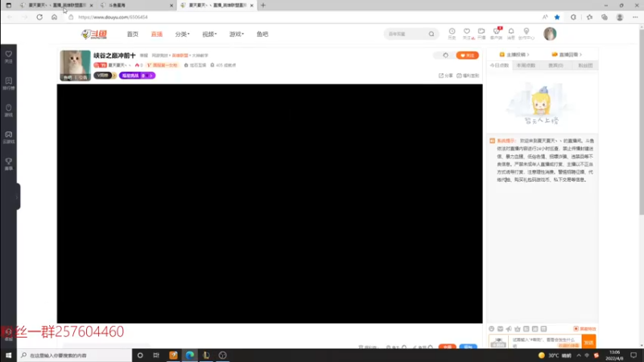Click the start-streaming camera icon in header
This screenshot has width=644, height=362.
pos(481,33)
